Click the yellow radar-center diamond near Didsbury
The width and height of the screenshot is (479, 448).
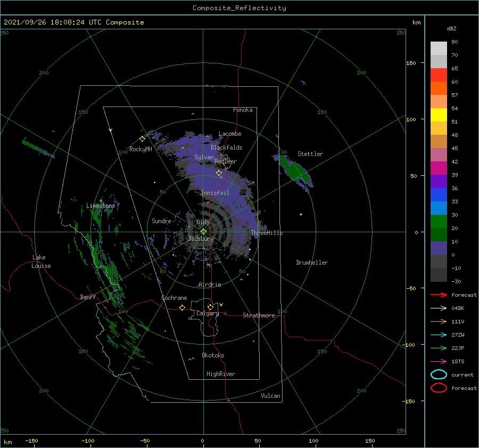pos(203,232)
